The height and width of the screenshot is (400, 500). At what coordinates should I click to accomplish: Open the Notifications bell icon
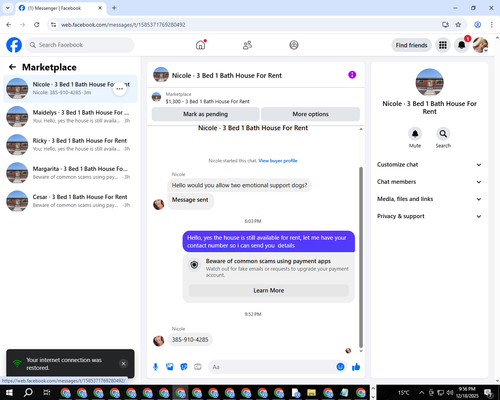pyautogui.click(x=462, y=45)
